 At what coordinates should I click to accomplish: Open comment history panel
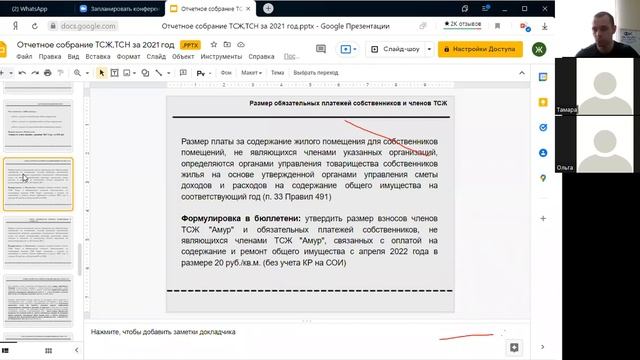click(x=321, y=49)
